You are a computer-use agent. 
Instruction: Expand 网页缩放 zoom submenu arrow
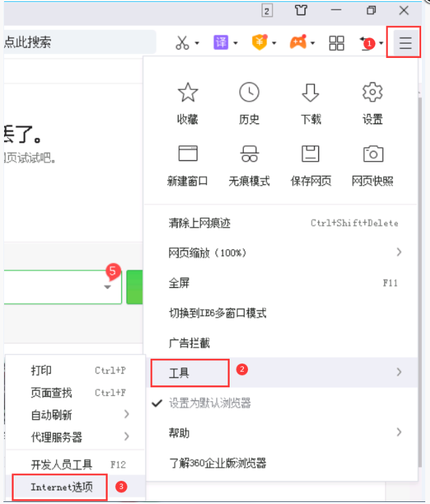[x=399, y=252]
